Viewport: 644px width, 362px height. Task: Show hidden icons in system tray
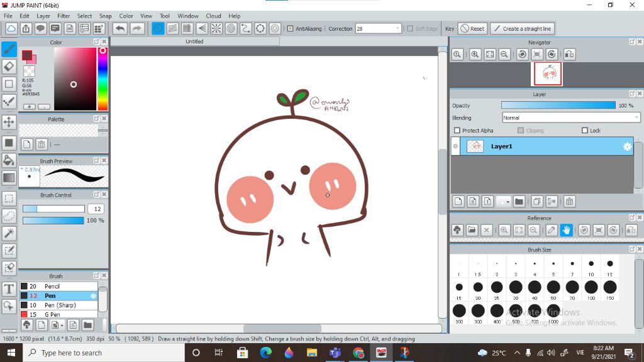(x=517, y=353)
